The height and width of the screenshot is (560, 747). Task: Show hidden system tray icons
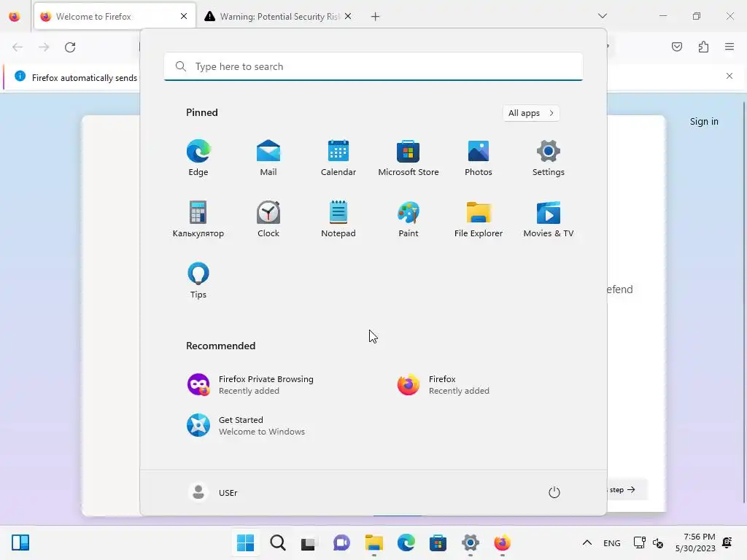(587, 542)
